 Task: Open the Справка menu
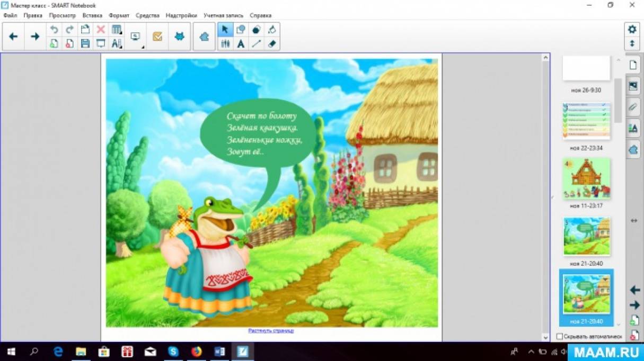[x=260, y=15]
